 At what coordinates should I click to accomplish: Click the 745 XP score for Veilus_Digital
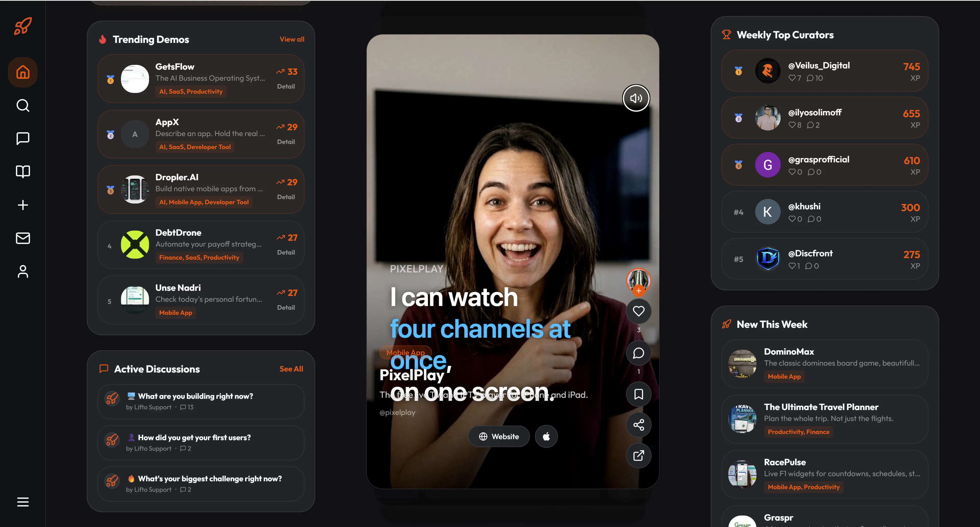[912, 67]
